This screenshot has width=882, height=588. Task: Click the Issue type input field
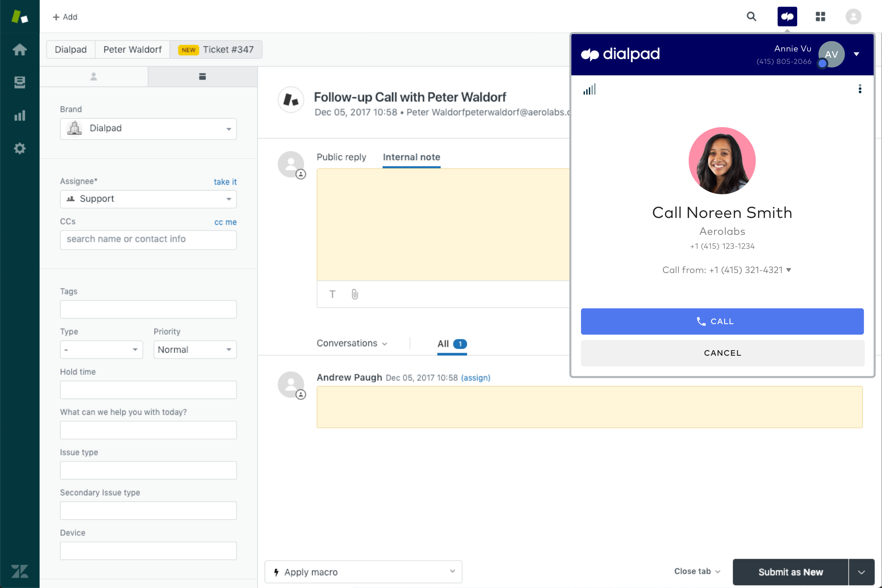coord(148,470)
